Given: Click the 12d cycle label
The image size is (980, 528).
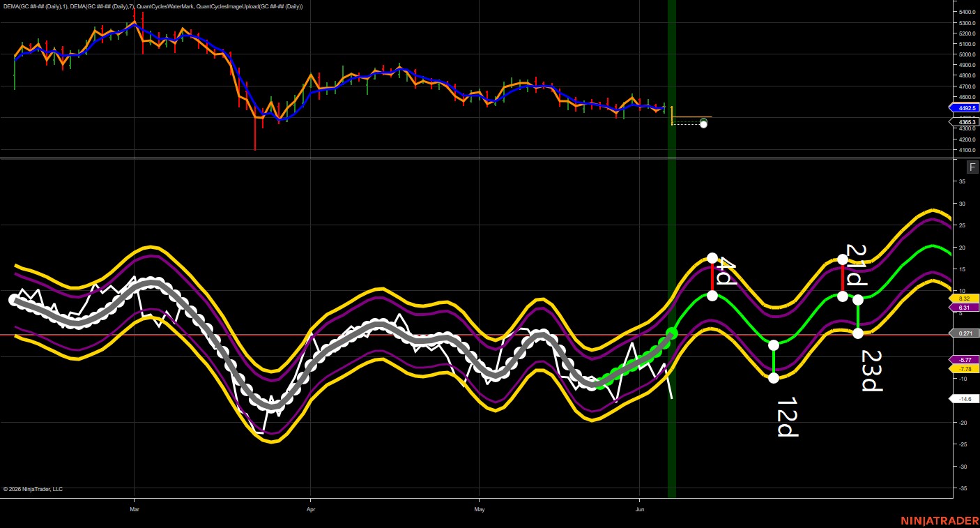Looking at the screenshot, I should 788,417.
